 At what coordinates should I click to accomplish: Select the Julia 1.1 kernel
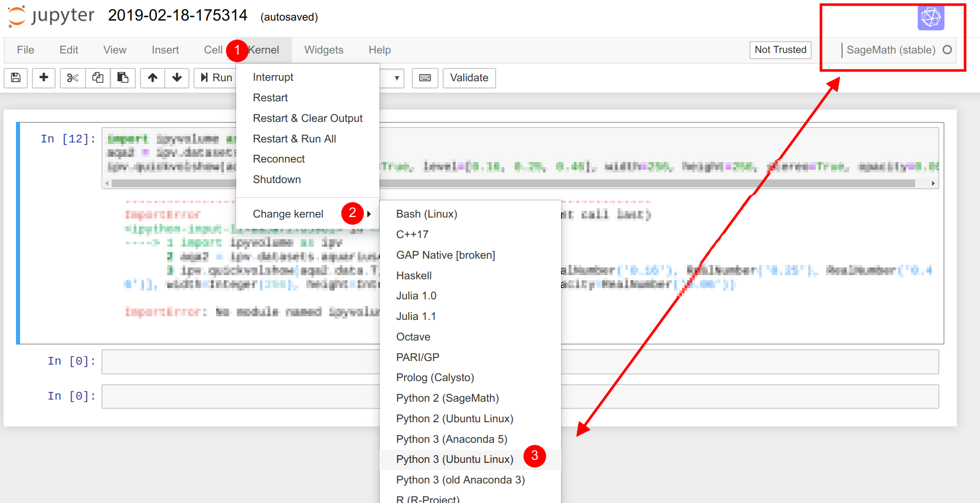click(x=416, y=316)
